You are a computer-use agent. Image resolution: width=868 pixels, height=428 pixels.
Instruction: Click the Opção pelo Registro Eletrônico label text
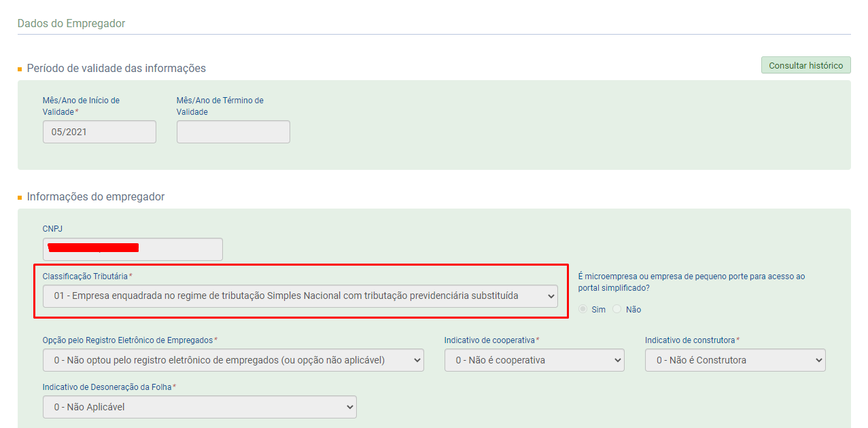tap(127, 340)
